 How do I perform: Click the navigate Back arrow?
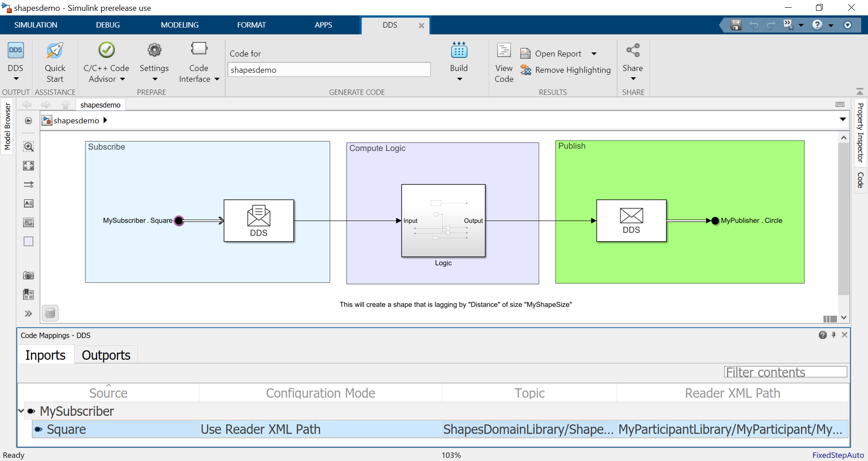click(x=27, y=105)
